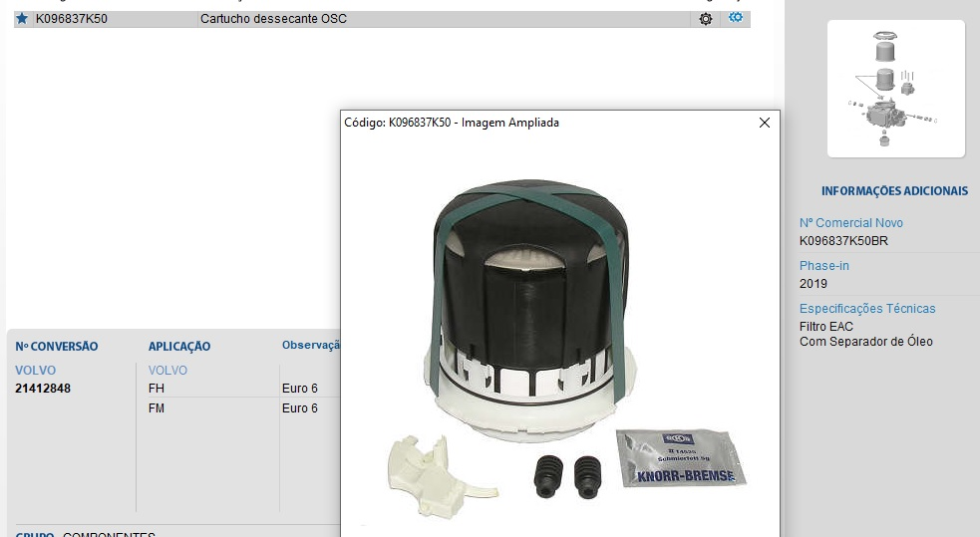Screen dimensions: 980x537
Task: Click the Nº CONVERSÃO column header
Action: click(57, 347)
